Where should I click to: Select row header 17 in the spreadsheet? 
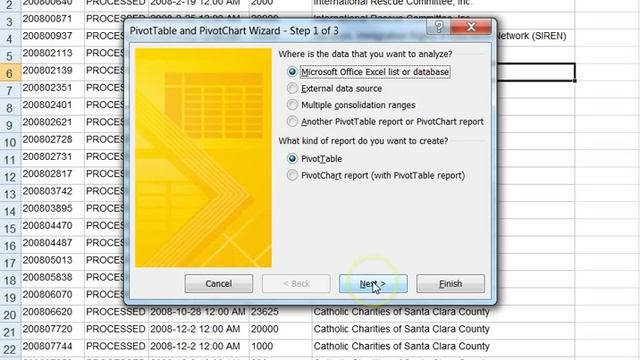10,263
